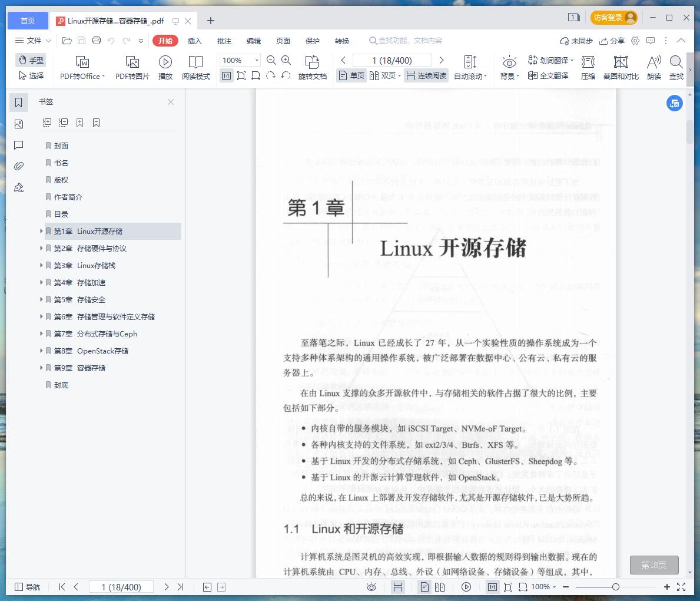Image resolution: width=700 pixels, height=601 pixels.
Task: Switch to 批注 ribbon tab
Action: point(224,41)
